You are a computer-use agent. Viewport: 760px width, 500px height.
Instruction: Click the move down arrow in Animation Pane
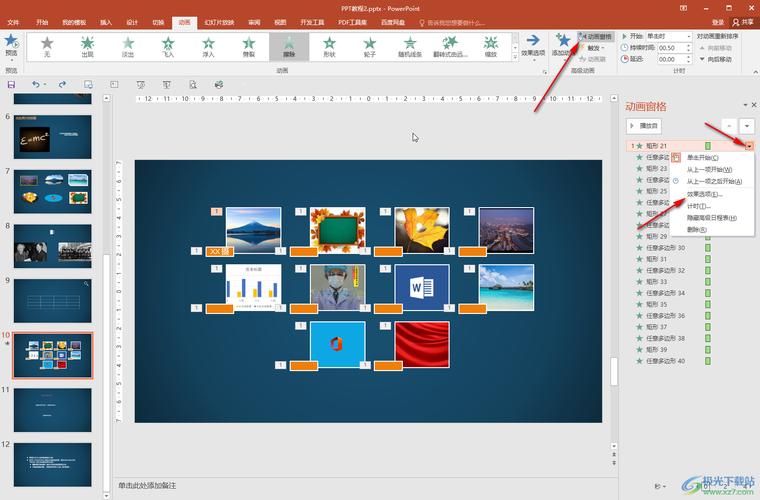746,126
